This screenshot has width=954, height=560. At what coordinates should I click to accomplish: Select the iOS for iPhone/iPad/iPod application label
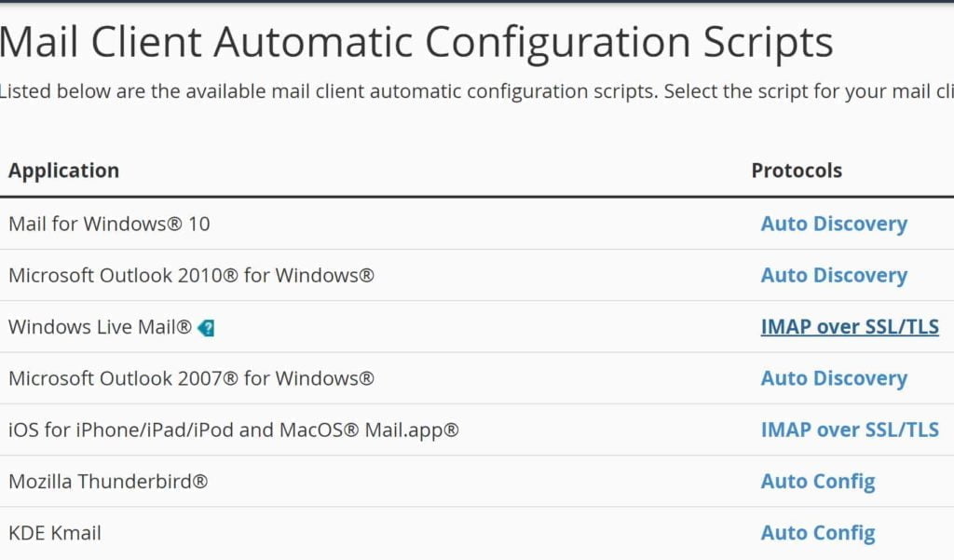coord(234,430)
